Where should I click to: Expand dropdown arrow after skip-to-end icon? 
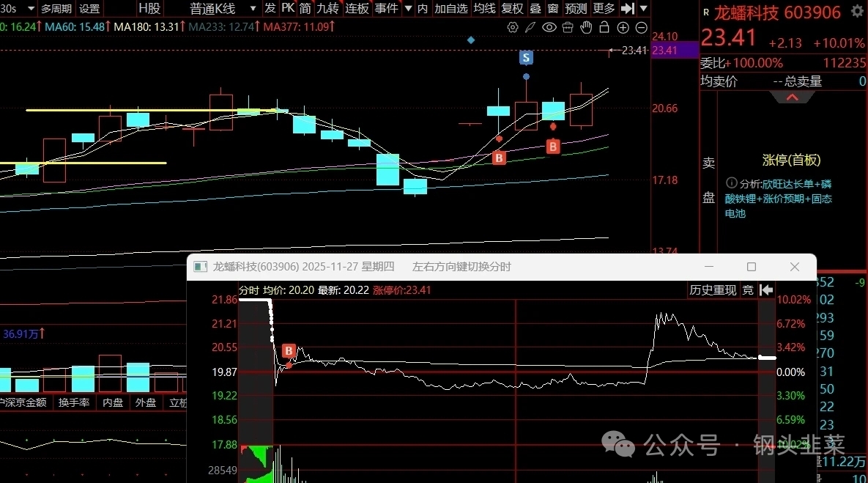(643, 8)
